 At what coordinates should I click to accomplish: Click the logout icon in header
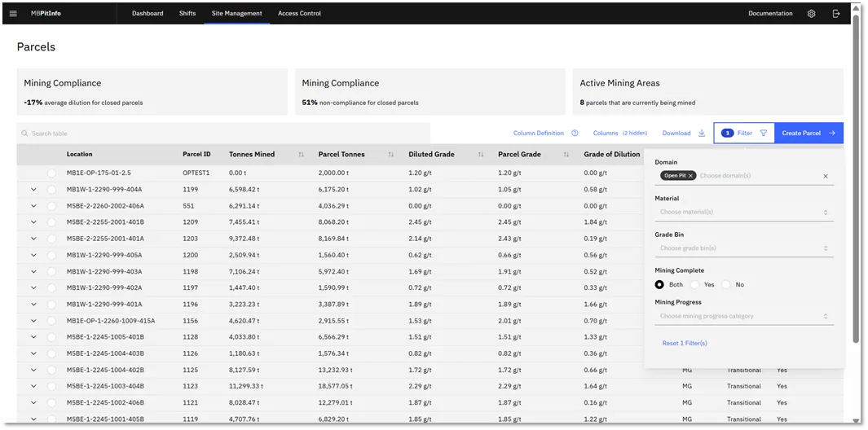click(836, 13)
